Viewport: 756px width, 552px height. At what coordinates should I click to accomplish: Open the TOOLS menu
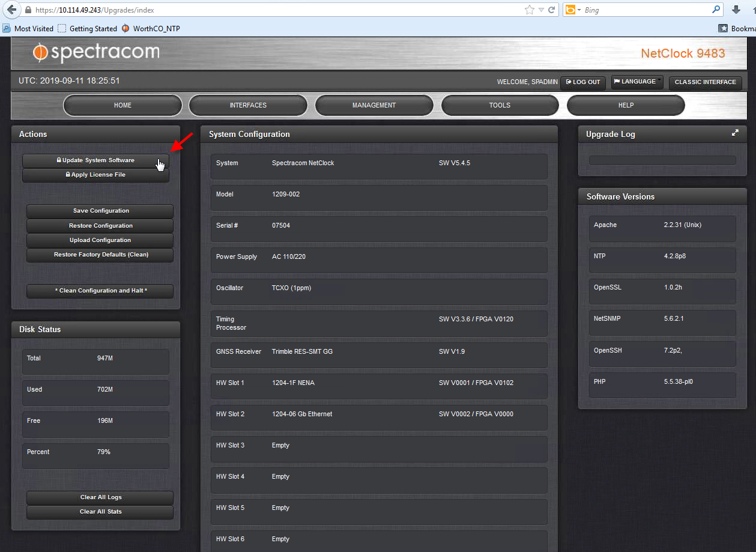[x=500, y=105]
